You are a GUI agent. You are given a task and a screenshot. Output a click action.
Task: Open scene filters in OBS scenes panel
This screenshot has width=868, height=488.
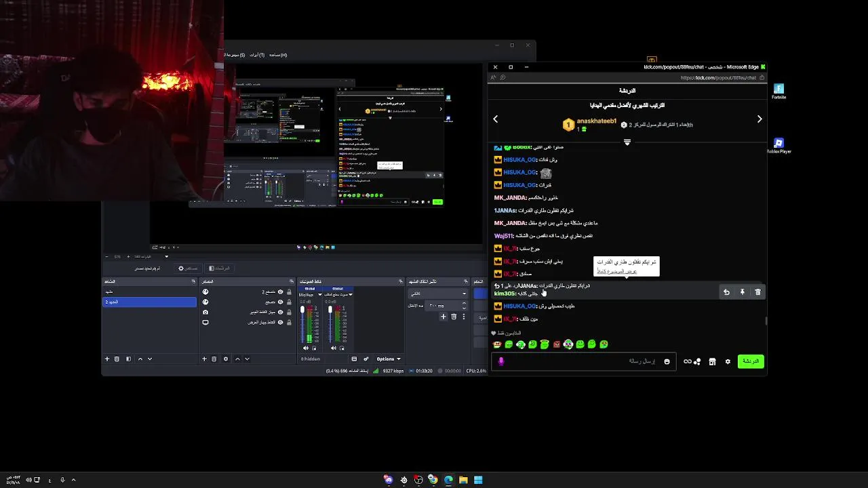tap(129, 359)
